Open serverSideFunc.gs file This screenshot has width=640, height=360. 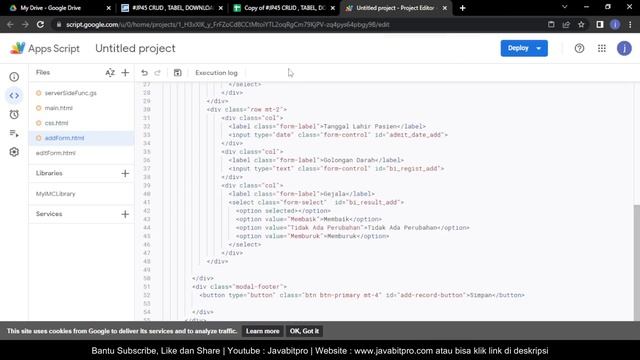(x=71, y=93)
